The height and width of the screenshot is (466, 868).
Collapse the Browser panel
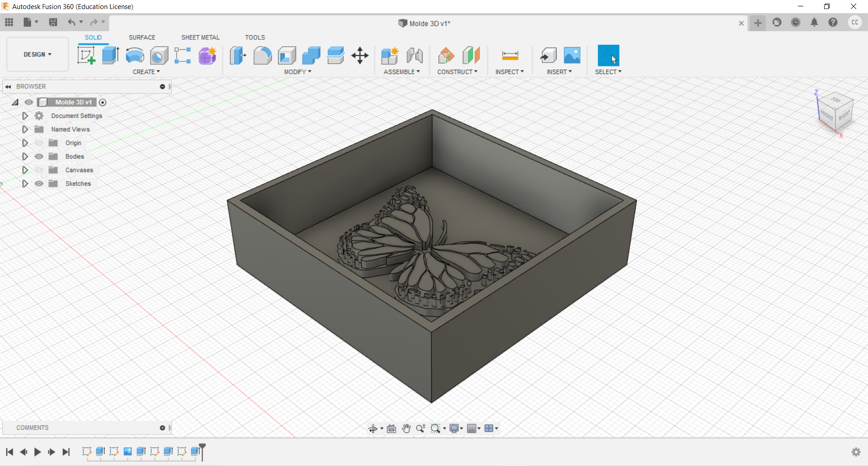[8, 86]
